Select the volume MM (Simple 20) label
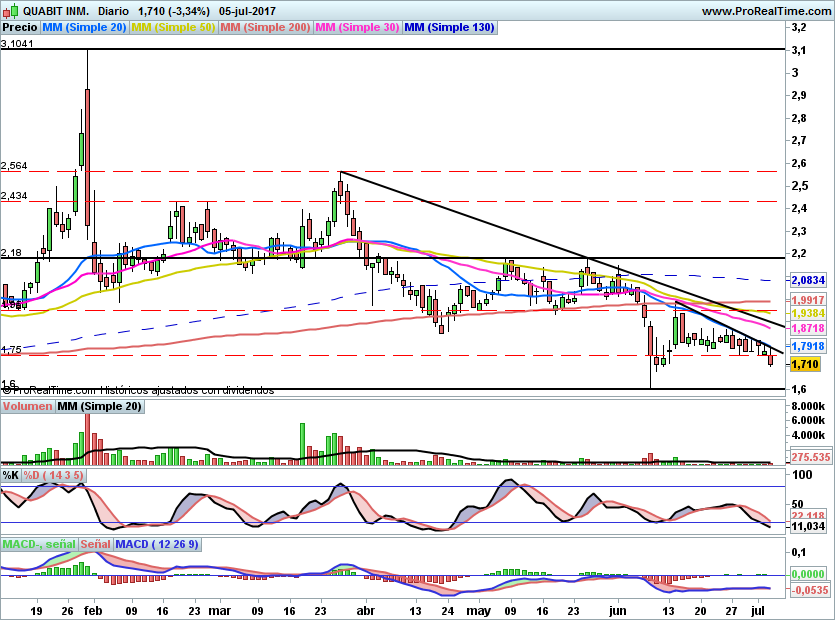 coord(98,407)
